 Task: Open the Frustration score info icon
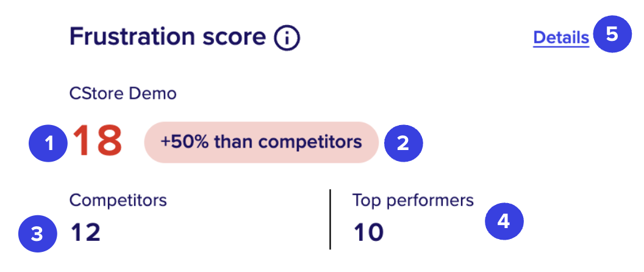287,38
